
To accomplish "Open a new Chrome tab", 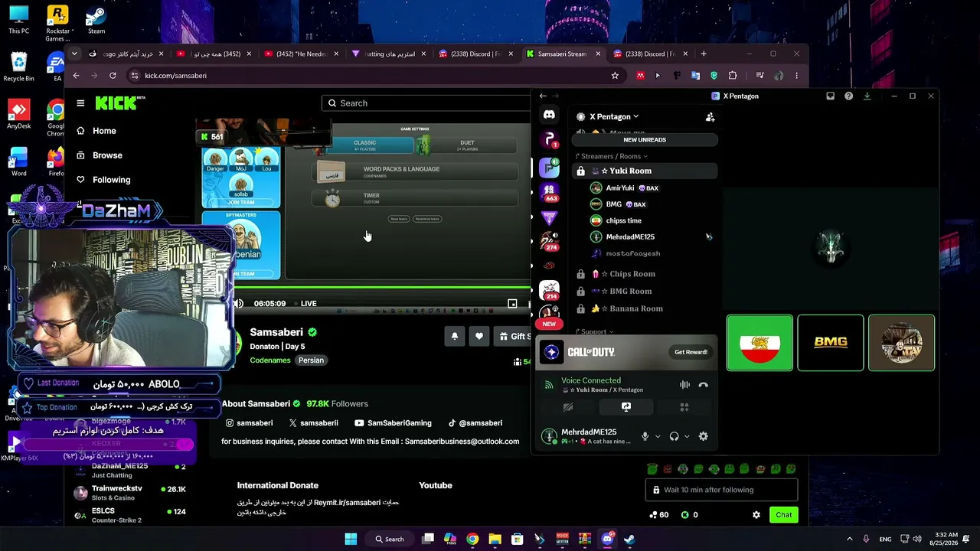I will (x=703, y=54).
